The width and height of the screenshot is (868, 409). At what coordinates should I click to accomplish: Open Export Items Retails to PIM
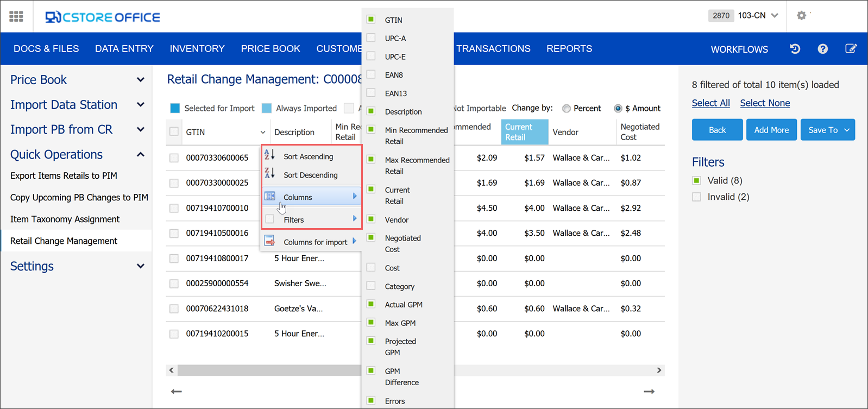(64, 175)
